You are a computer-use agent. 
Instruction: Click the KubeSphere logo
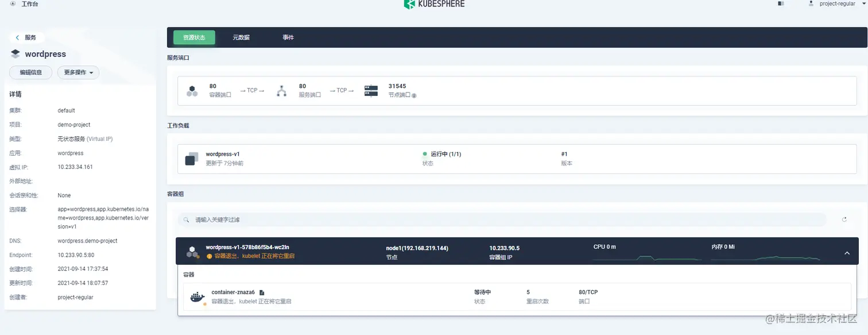pyautogui.click(x=434, y=4)
